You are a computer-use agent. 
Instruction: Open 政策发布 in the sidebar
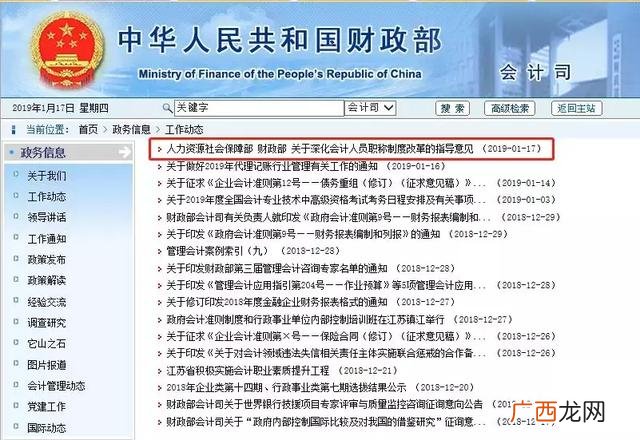point(47,260)
